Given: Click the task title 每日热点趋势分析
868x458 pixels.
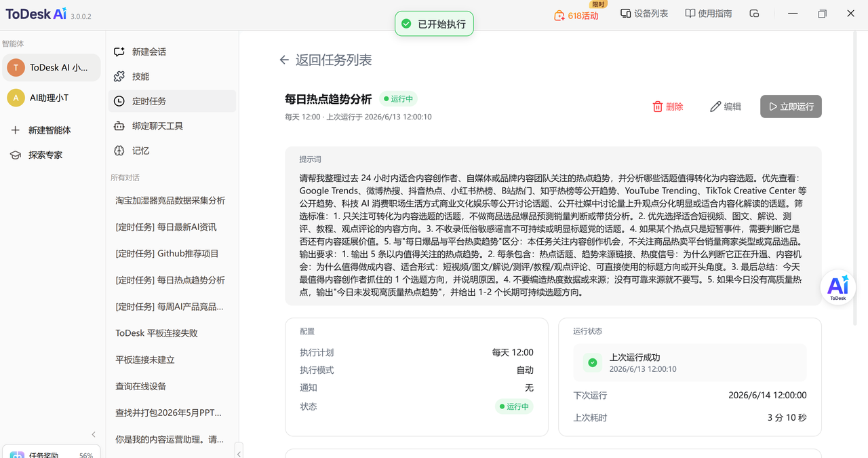Looking at the screenshot, I should pos(328,99).
